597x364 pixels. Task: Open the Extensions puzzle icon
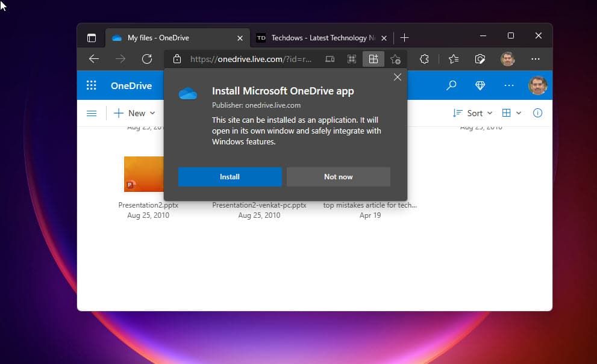[424, 59]
